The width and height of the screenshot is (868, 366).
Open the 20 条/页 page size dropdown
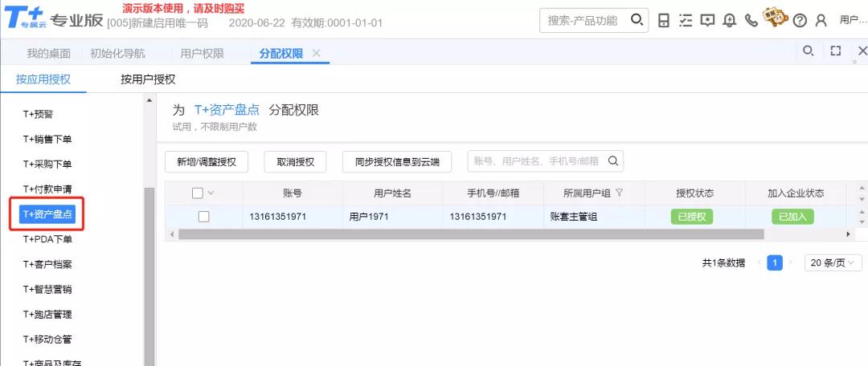(833, 263)
